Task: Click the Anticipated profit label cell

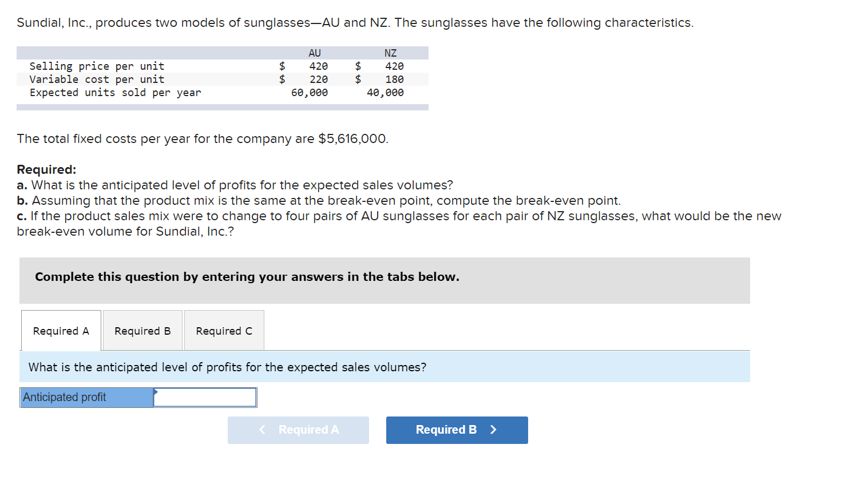Action: click(x=86, y=397)
